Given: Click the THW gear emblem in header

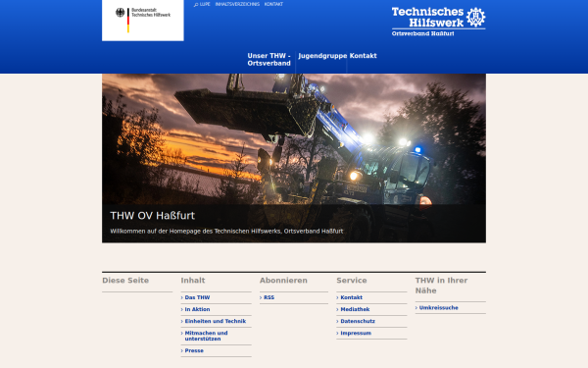Looking at the screenshot, I should click(475, 17).
